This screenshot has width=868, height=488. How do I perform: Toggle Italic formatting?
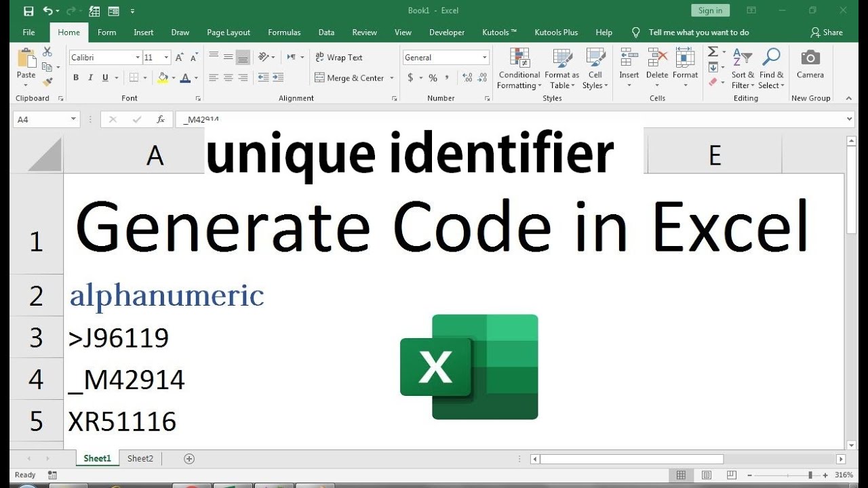(x=91, y=78)
